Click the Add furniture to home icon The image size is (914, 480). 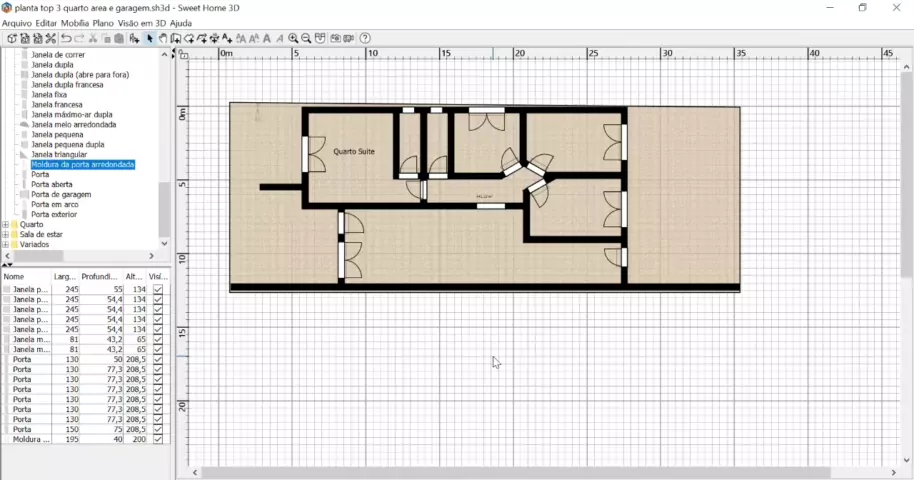click(x=134, y=39)
